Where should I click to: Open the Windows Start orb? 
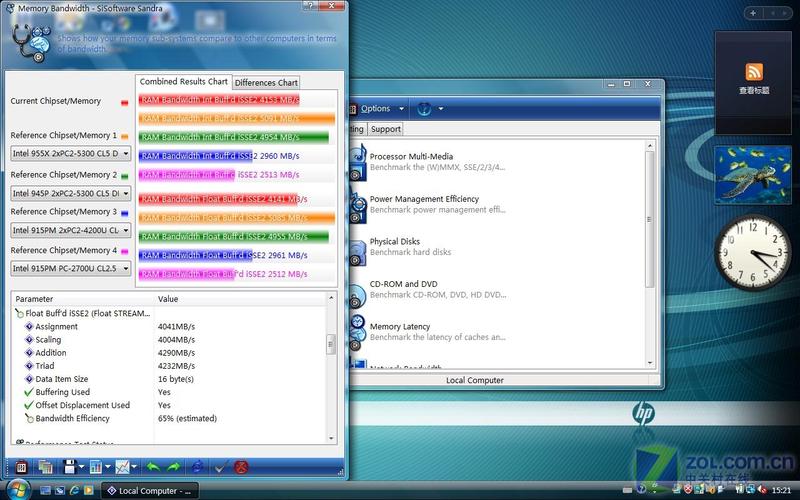tap(17, 489)
